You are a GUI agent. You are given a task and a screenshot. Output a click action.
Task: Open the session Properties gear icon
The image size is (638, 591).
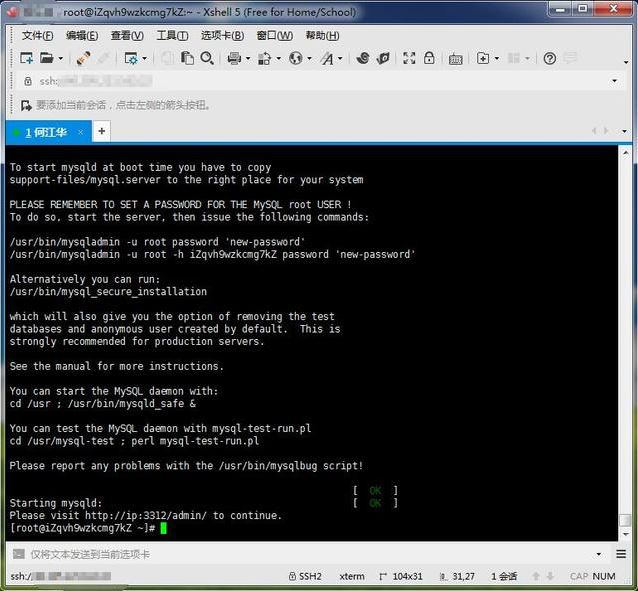[x=131, y=58]
